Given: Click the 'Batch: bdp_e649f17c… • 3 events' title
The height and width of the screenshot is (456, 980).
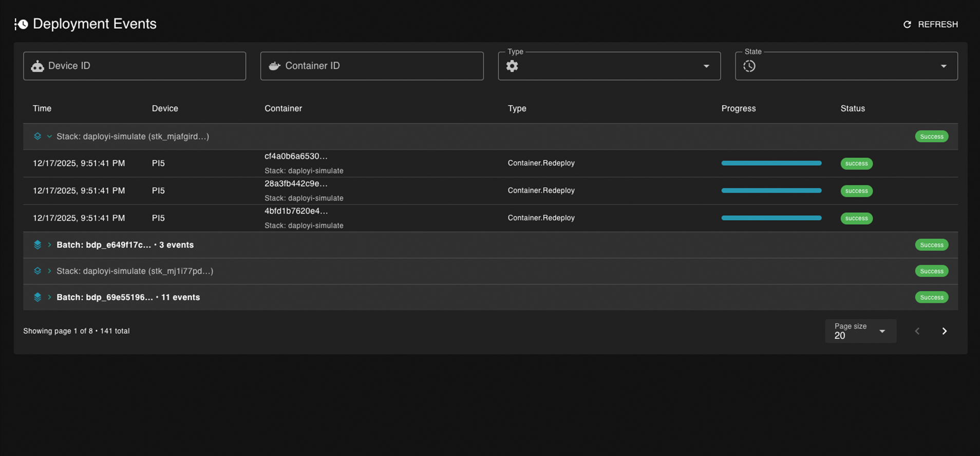Looking at the screenshot, I should click(125, 245).
